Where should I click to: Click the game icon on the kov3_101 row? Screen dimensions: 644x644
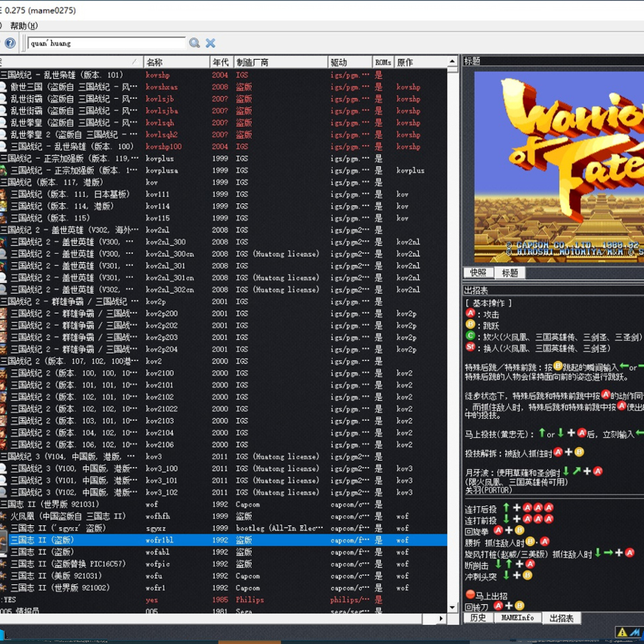click(3, 480)
